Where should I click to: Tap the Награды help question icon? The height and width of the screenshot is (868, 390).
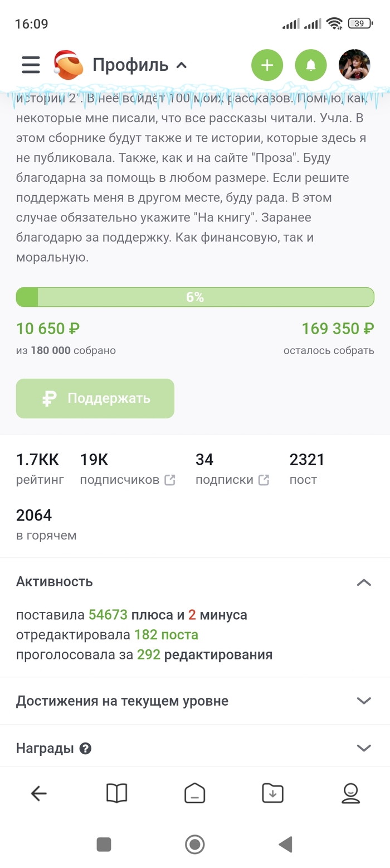pos(85,749)
